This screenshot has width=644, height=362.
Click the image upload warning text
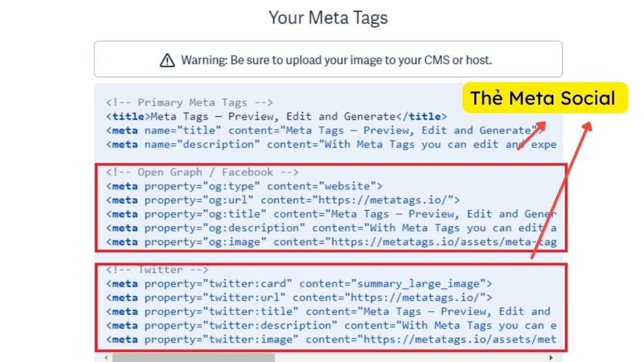336,60
